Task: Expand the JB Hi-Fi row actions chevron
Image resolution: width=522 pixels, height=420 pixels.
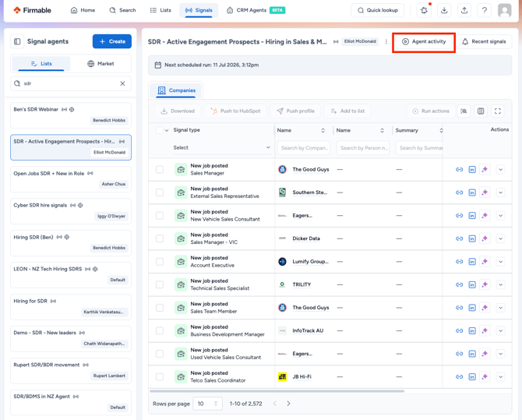Action: (500, 376)
